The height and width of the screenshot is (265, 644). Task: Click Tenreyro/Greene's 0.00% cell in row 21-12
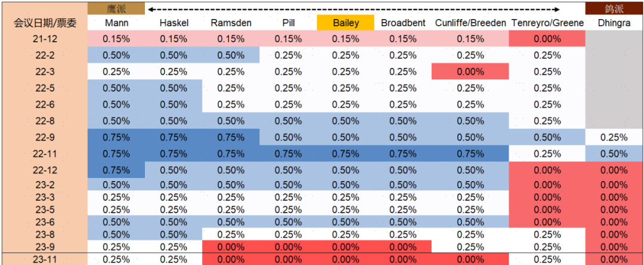[547, 39]
